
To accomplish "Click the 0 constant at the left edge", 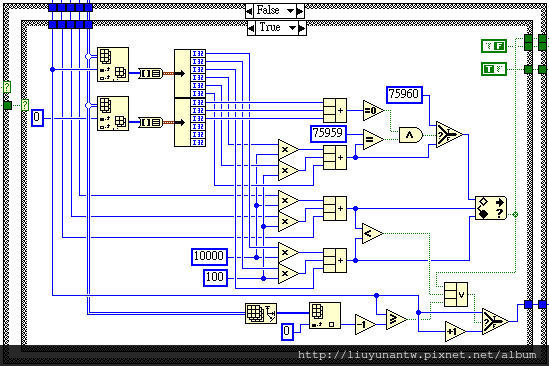I will (x=37, y=118).
